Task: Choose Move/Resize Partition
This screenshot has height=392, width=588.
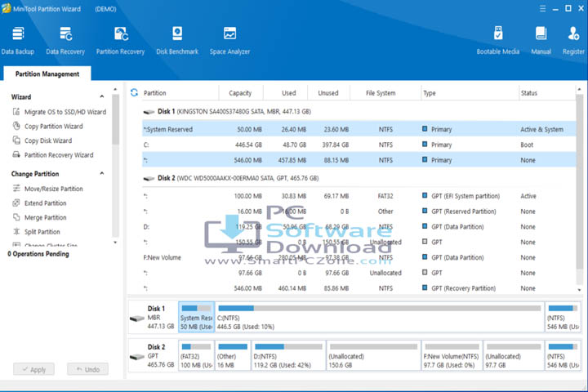Action: coord(47,189)
